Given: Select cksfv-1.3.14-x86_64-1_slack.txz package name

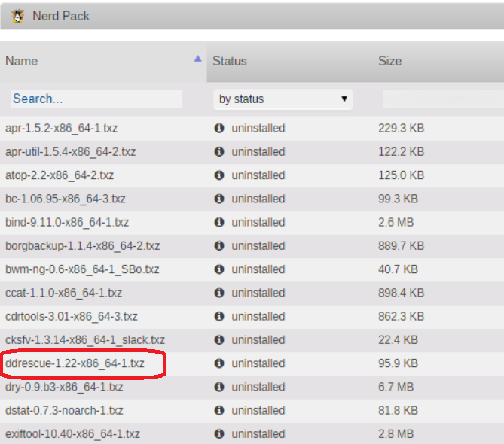Looking at the screenshot, I should (x=85, y=339).
